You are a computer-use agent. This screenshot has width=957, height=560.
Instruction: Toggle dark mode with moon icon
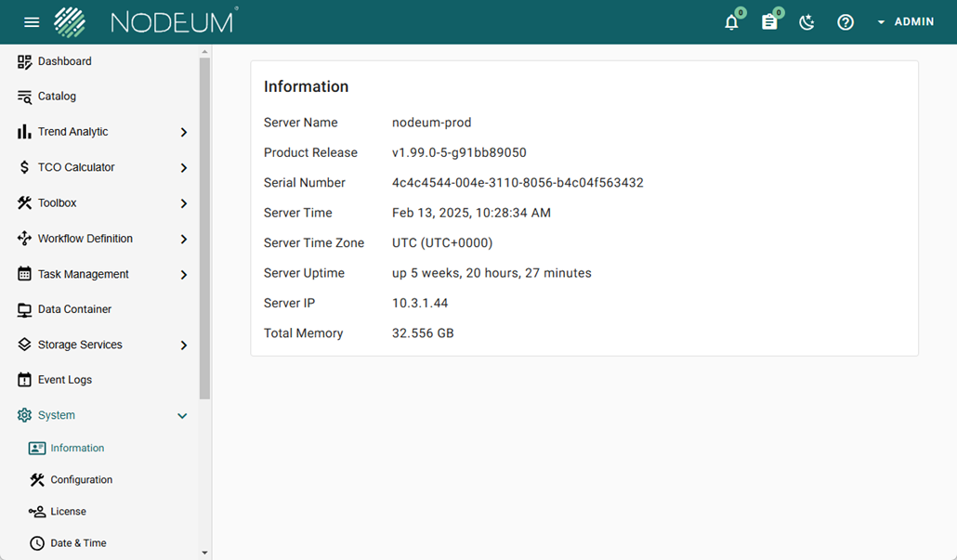806,22
